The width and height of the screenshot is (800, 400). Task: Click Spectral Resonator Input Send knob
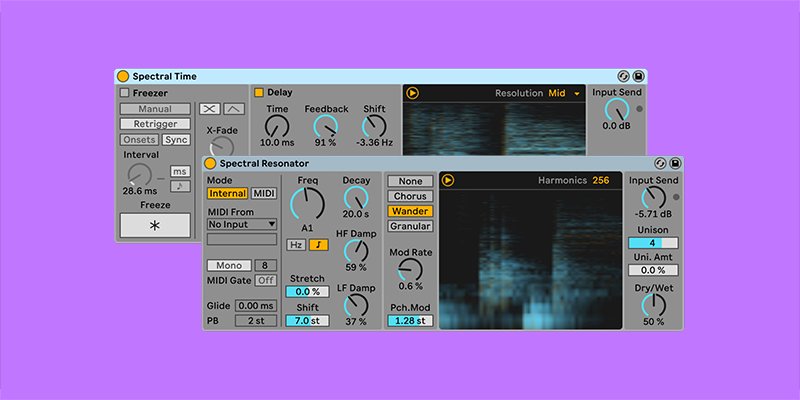[654, 197]
